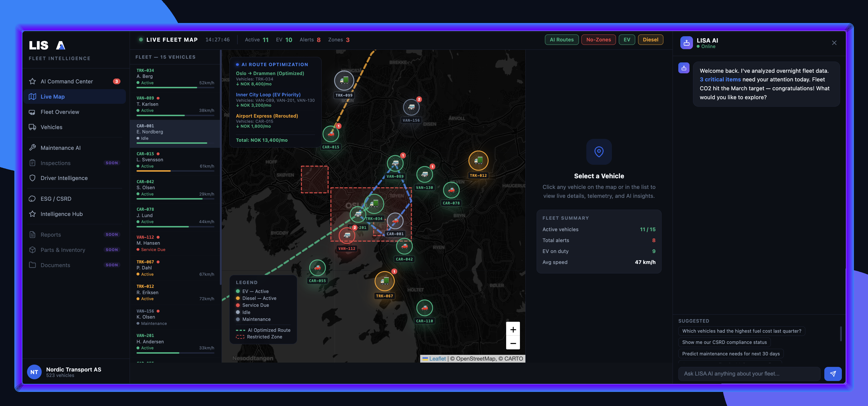Viewport: 868px width, 406px height.
Task: Toggle the AI Routes map filter
Action: point(561,40)
